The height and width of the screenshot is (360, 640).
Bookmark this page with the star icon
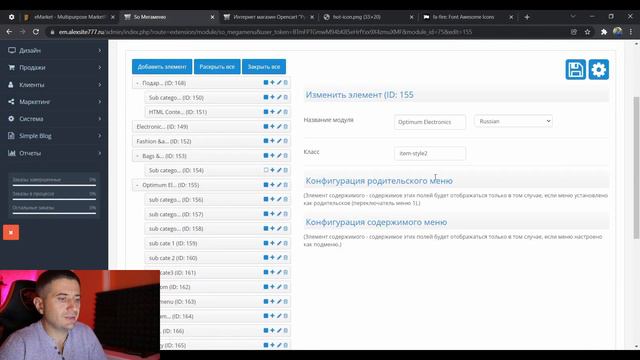pyautogui.click(x=587, y=31)
